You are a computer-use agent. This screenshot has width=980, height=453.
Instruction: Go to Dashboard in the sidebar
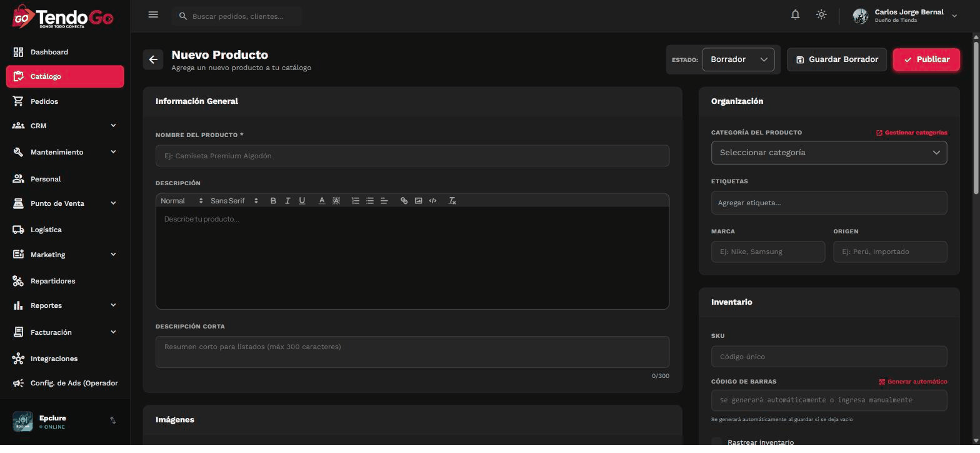[x=65, y=52]
